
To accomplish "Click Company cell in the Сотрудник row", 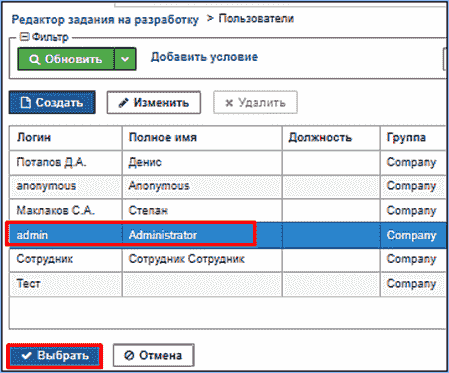I will 413,259.
